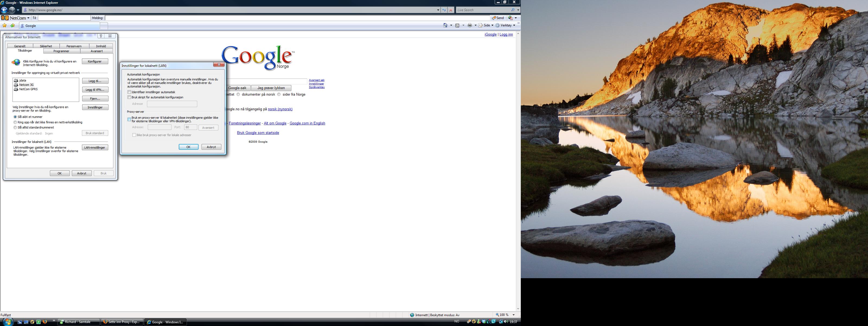Click the volume speaker tray icon
This screenshot has width=868, height=326.
[506, 322]
